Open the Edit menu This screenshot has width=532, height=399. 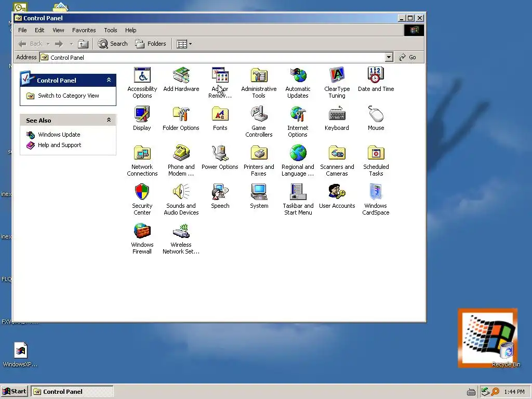click(x=39, y=30)
